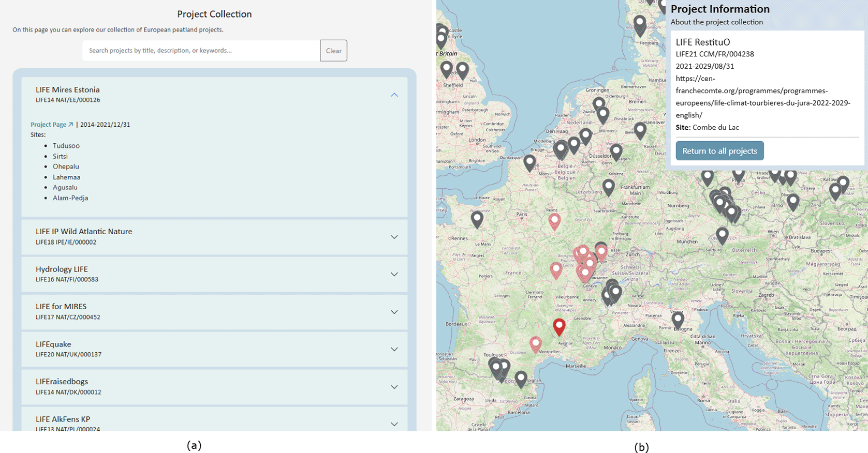
Task: Click the gray marker near Sheffield
Action: click(x=447, y=69)
